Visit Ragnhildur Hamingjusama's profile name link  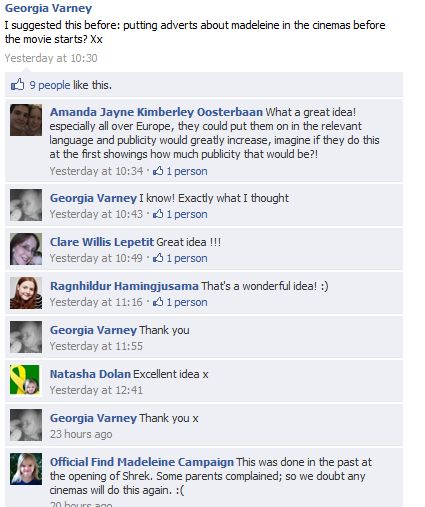124,286
